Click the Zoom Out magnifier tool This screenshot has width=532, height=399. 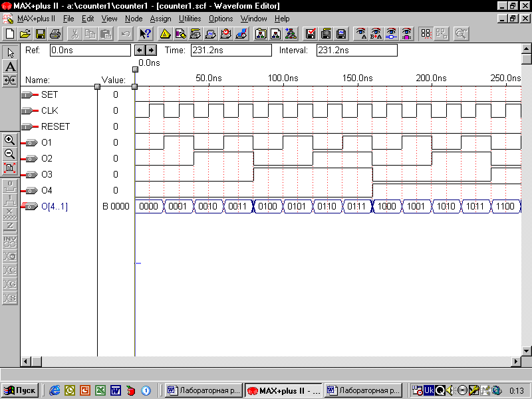(10, 154)
